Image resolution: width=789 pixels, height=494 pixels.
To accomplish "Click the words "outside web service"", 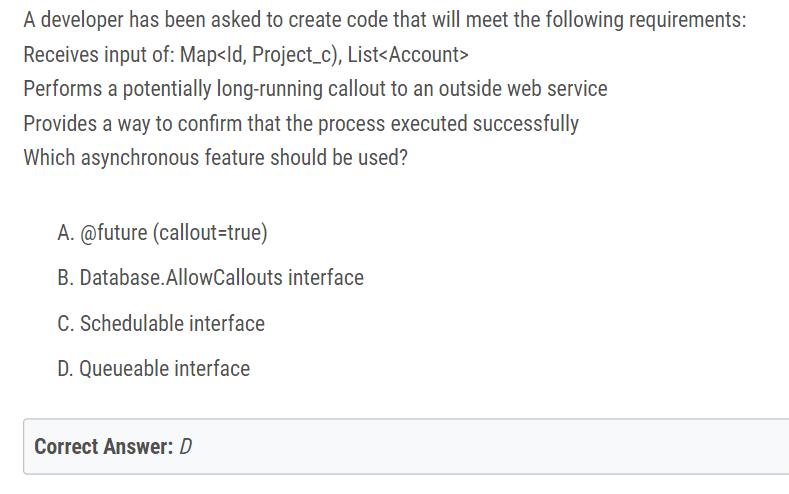I will (523, 89).
